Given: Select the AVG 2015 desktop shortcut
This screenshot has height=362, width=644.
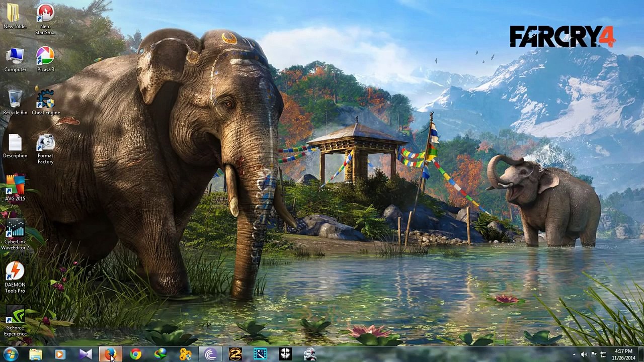Looking at the screenshot, I should click(15, 189).
